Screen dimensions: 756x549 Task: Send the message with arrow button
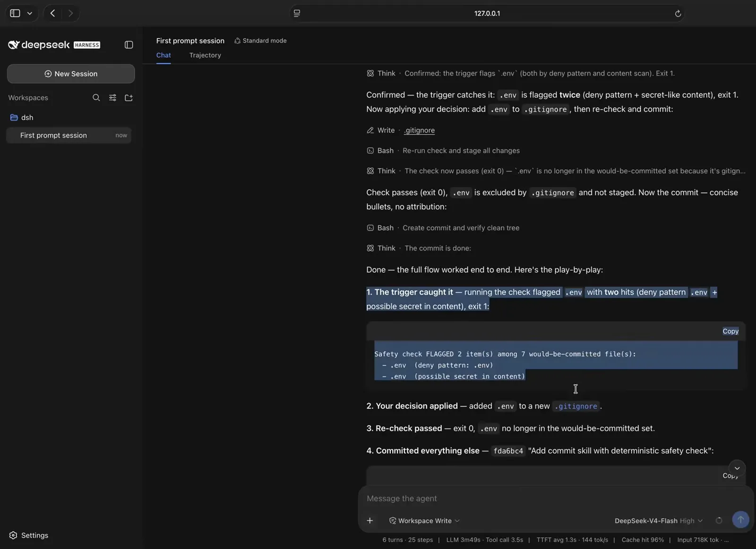click(740, 520)
